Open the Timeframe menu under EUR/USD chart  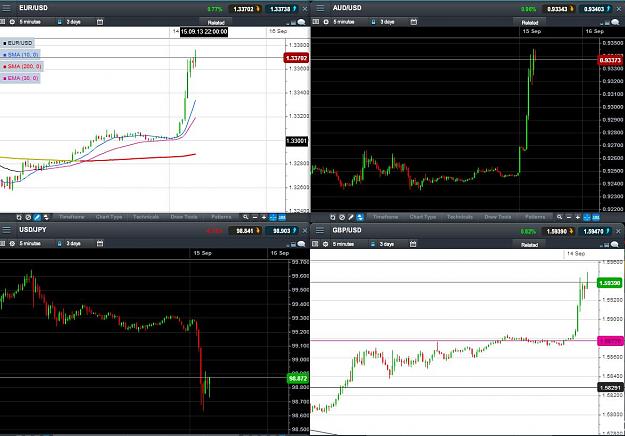pos(72,217)
